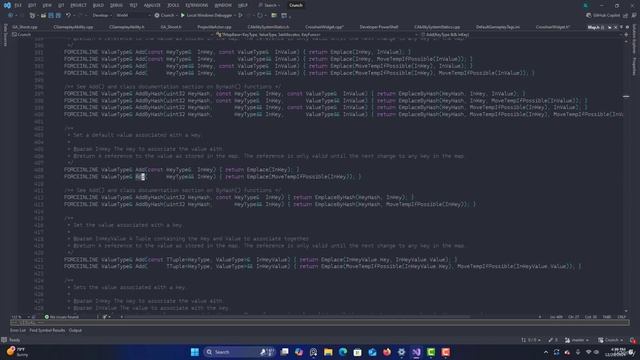This screenshot has height=360, width=640.
Task: Select the active Map.h tab
Action: point(593,27)
